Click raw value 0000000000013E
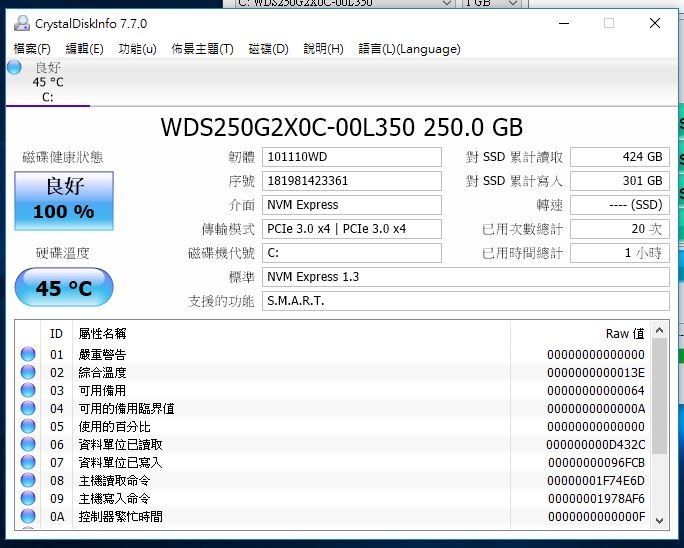The height and width of the screenshot is (548, 684). point(596,373)
